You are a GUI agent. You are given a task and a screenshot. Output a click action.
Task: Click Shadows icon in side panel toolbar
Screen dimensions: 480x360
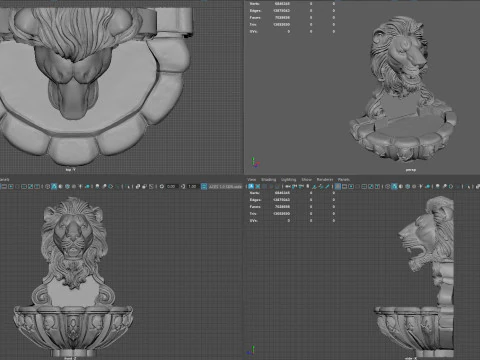pyautogui.click(x=427, y=186)
